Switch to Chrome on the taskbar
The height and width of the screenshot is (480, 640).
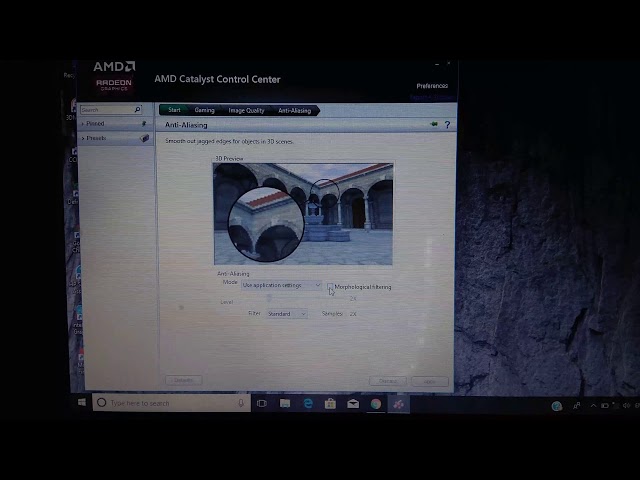pos(376,404)
